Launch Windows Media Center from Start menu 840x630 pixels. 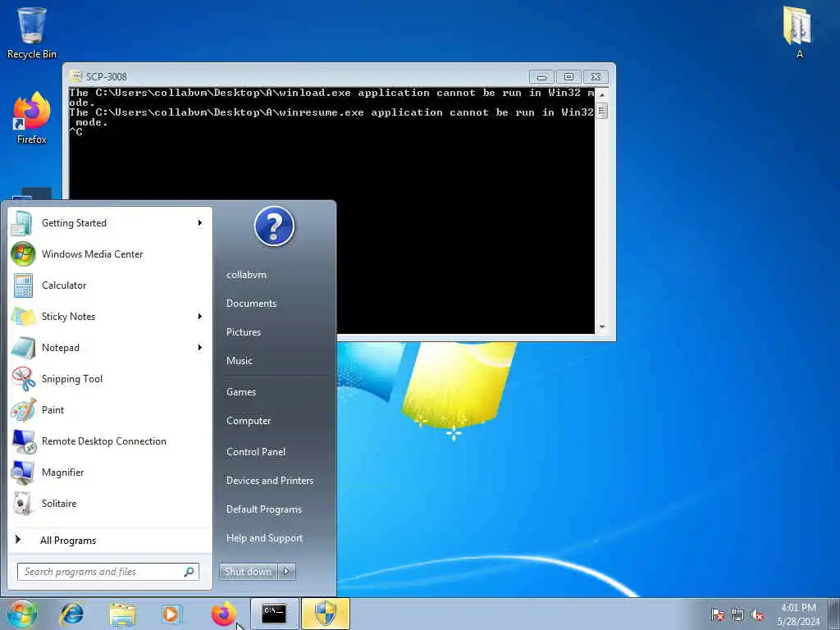(x=110, y=254)
